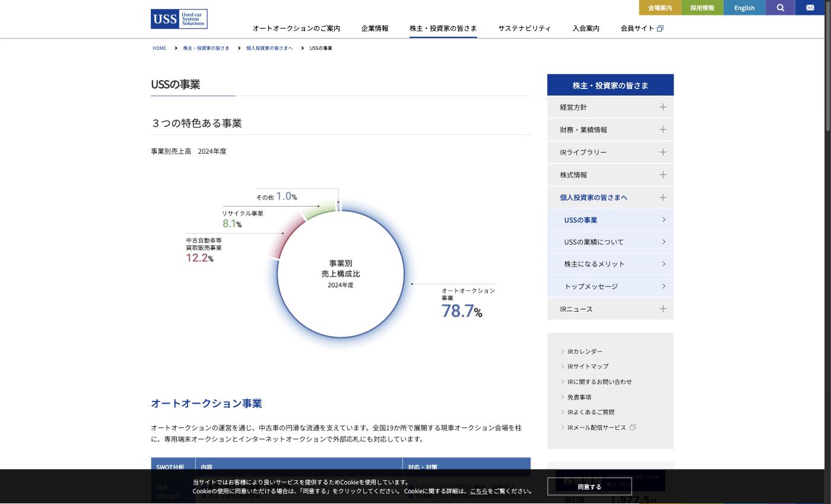
Task: Click the 採用情報 button
Action: [x=702, y=8]
